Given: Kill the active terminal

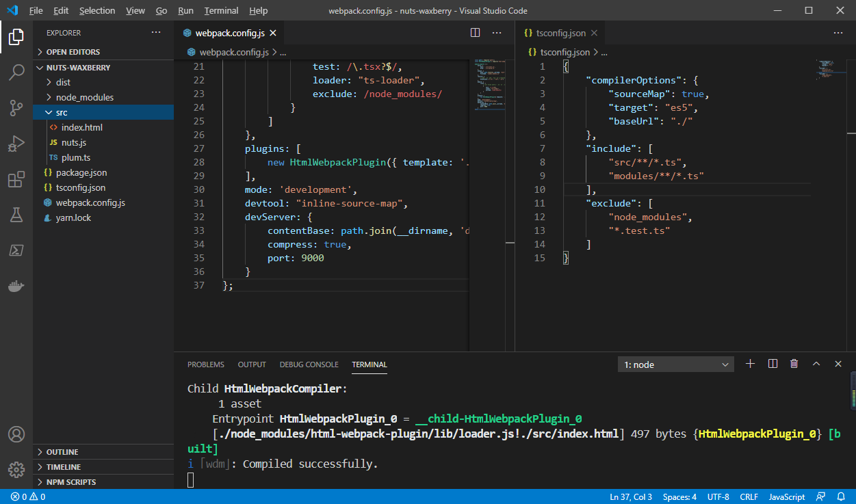Looking at the screenshot, I should click(794, 364).
